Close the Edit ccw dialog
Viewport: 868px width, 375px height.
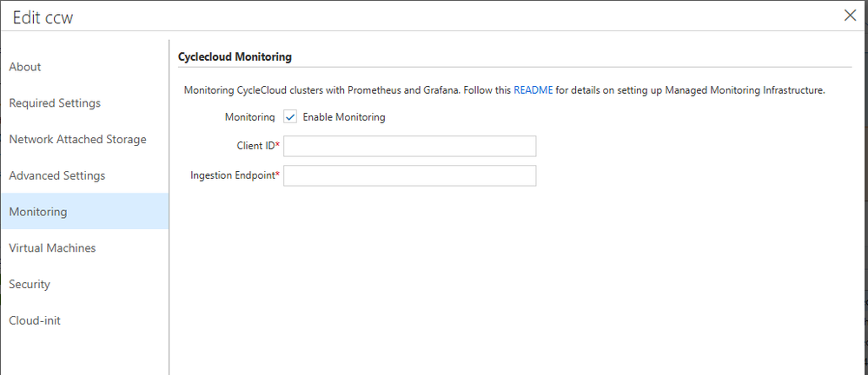tap(851, 15)
